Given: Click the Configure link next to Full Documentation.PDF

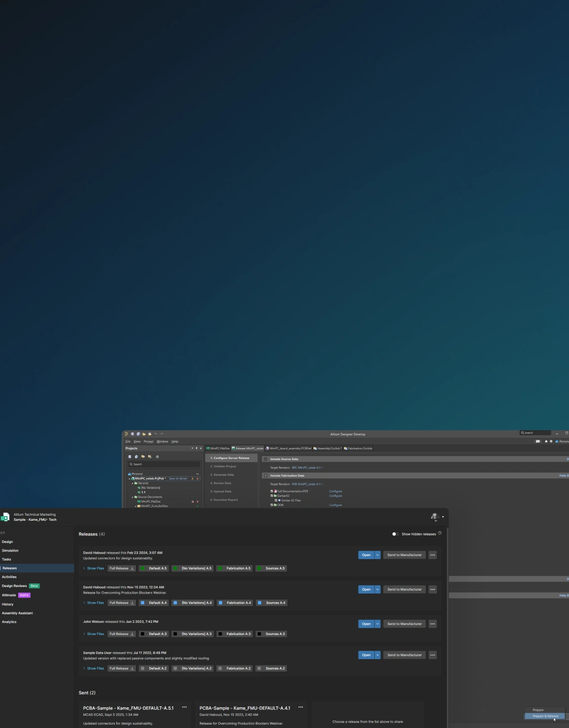Looking at the screenshot, I should point(335,491).
